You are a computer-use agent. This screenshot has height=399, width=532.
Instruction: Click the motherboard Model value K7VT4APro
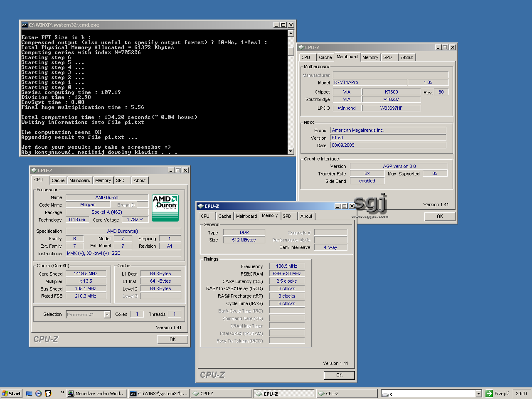(370, 82)
